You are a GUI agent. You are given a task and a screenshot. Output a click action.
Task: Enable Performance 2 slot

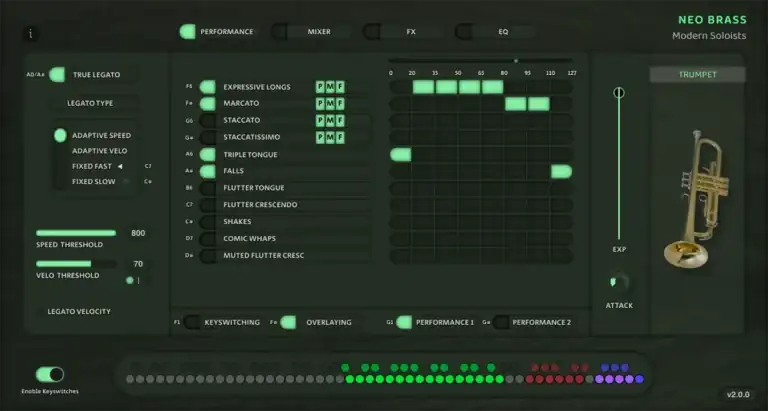pos(501,322)
